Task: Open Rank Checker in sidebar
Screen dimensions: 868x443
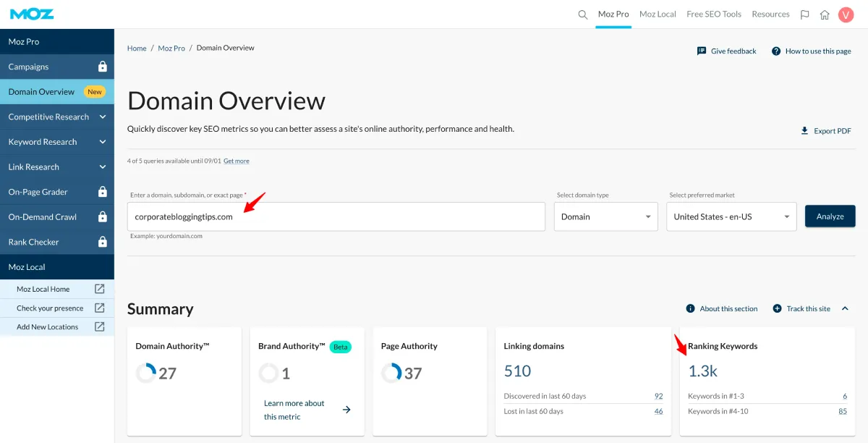Action: point(57,242)
